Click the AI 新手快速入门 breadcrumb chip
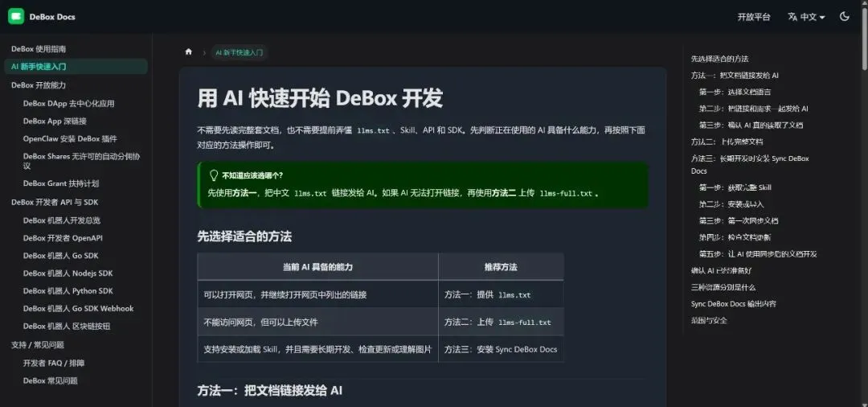 click(240, 52)
